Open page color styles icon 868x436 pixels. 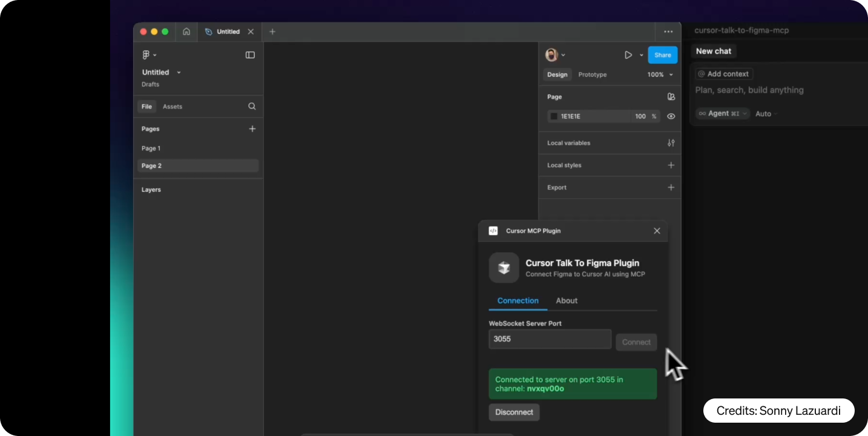pyautogui.click(x=671, y=96)
